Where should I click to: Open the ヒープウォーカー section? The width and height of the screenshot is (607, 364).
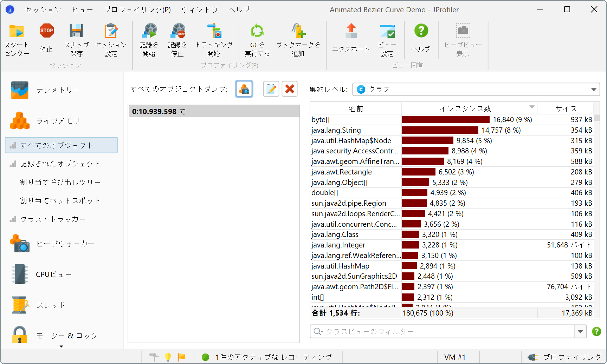click(x=62, y=244)
